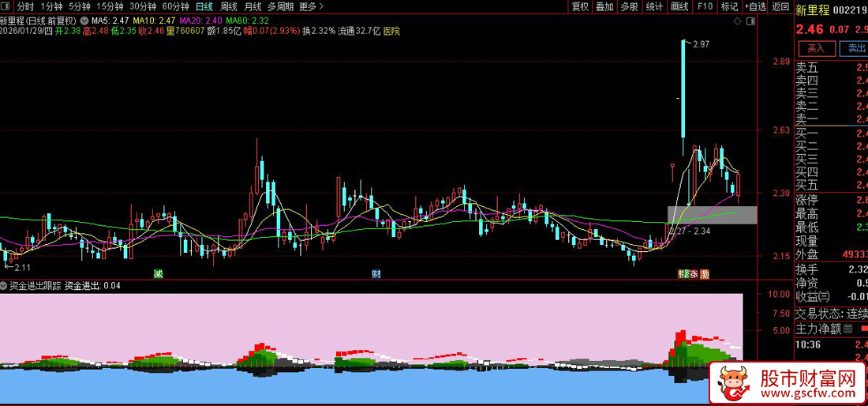868x406 pixels.
Task: Expand indicator dropdown next to 新里程 title
Action: click(x=83, y=21)
